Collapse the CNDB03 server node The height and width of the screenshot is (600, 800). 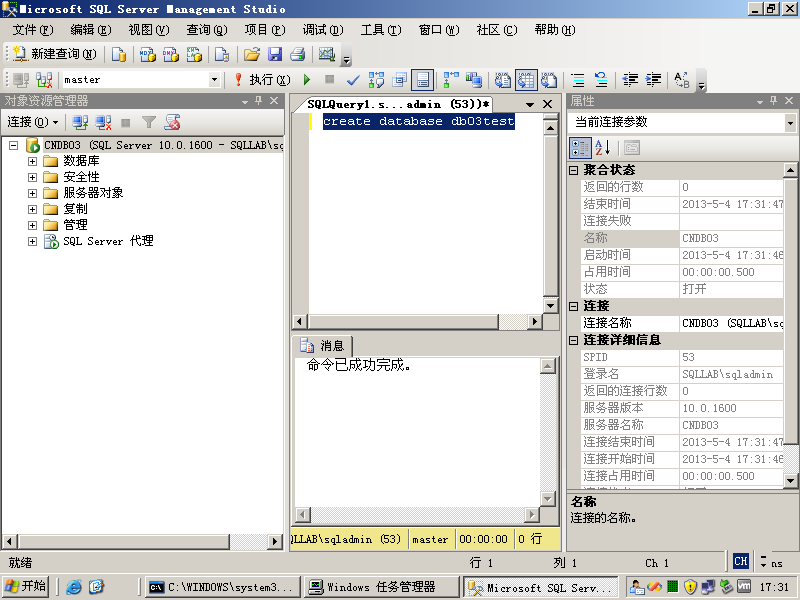coord(14,145)
